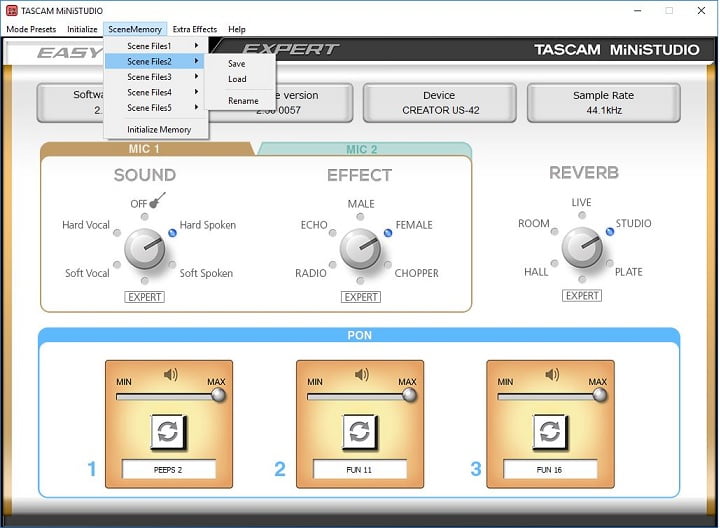Click the REVERB rotary knob
The width and height of the screenshot is (720, 528).
click(582, 247)
